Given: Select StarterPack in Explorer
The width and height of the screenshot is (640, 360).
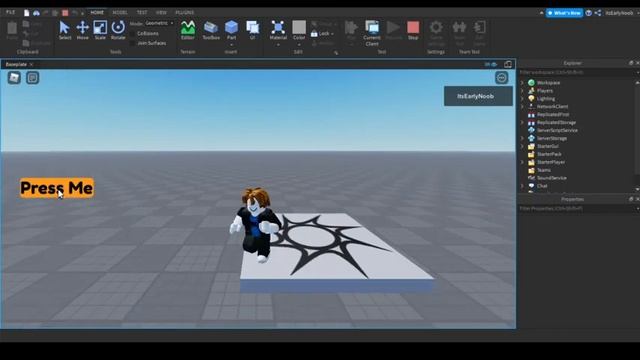Looking at the screenshot, I should [x=549, y=154].
